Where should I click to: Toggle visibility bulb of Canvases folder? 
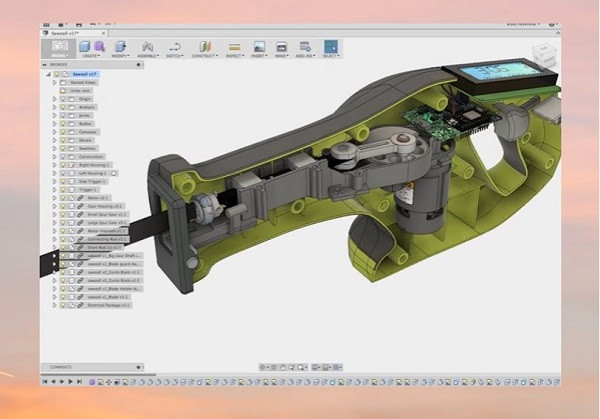click(x=63, y=132)
